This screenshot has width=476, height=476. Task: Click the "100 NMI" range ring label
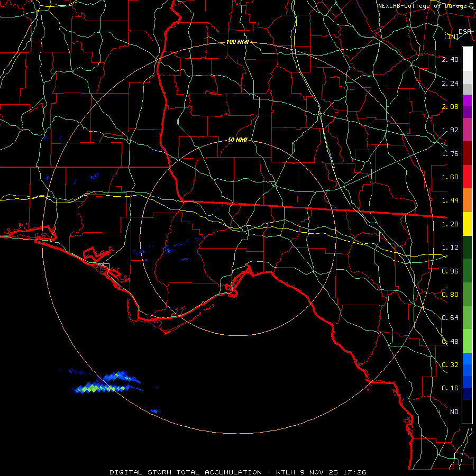[237, 42]
